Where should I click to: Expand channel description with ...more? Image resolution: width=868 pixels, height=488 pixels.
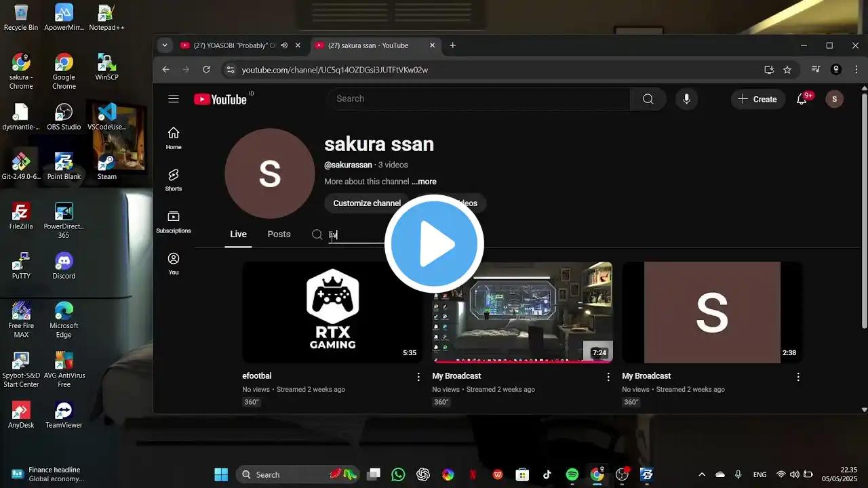(x=424, y=182)
